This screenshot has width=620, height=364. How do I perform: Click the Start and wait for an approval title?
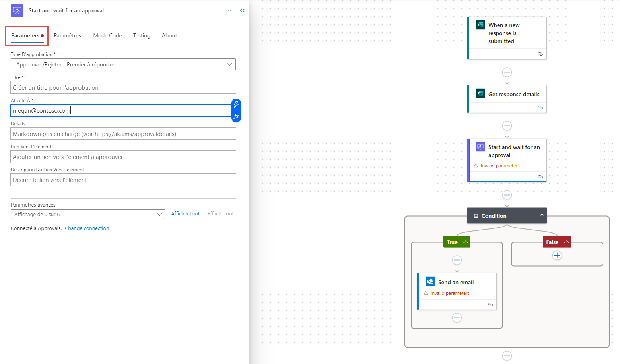tap(66, 10)
